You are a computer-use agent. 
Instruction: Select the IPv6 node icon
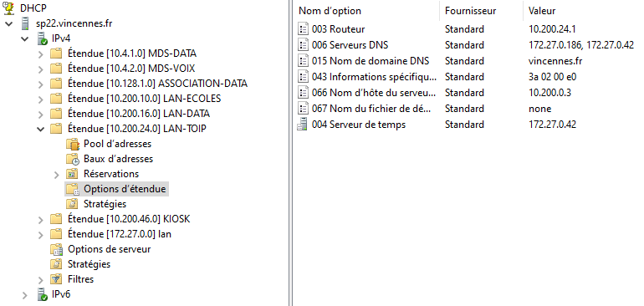click(x=43, y=294)
